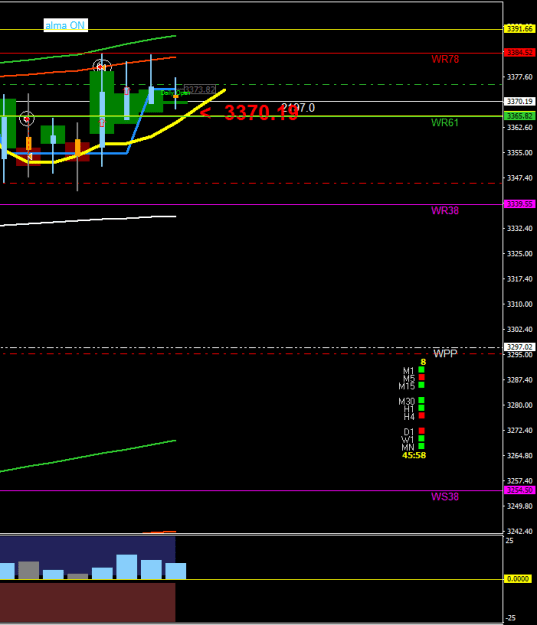Click the green 3365.82 price tag
Screen dimensions: 537x625
[x=519, y=116]
